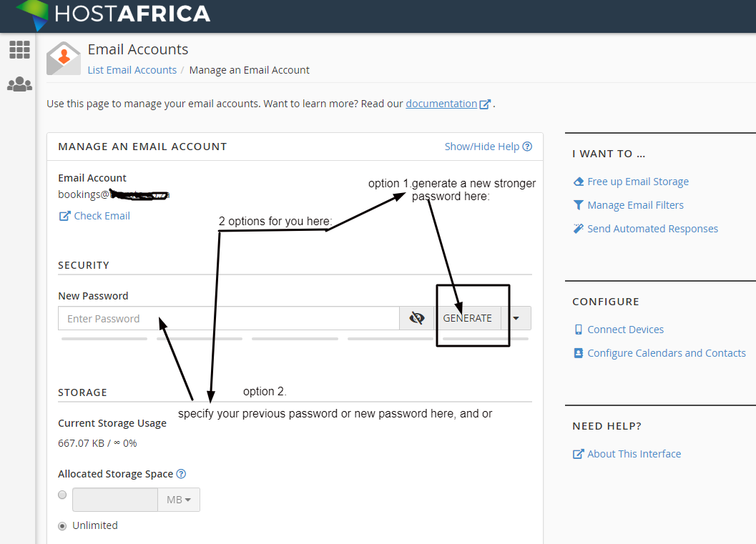Toggle password visibility eye icon
756x544 pixels.
click(x=417, y=318)
